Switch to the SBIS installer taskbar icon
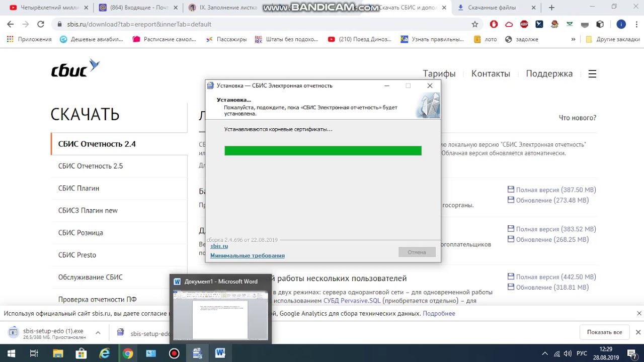Viewport: 644px width, 362px height. tap(197, 353)
